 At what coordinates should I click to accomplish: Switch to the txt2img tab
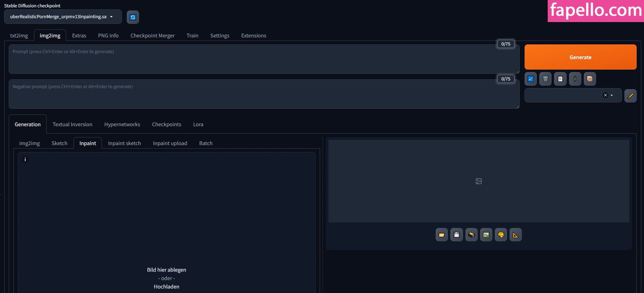19,36
